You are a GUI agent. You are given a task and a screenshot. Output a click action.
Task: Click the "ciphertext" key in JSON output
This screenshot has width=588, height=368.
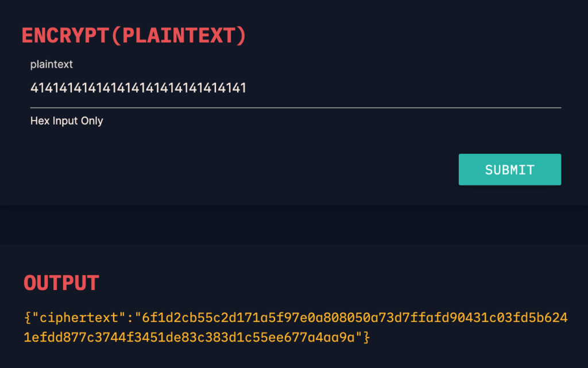79,317
